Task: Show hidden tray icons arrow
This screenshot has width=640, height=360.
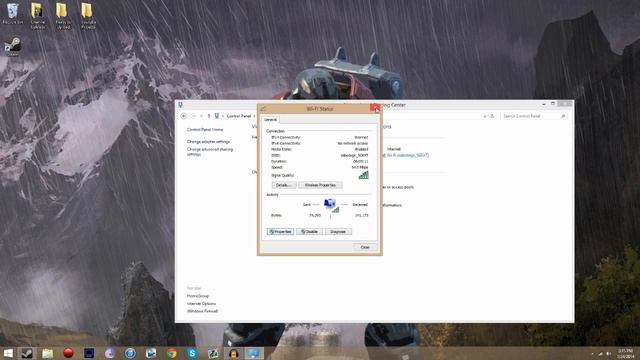Action: [592, 354]
